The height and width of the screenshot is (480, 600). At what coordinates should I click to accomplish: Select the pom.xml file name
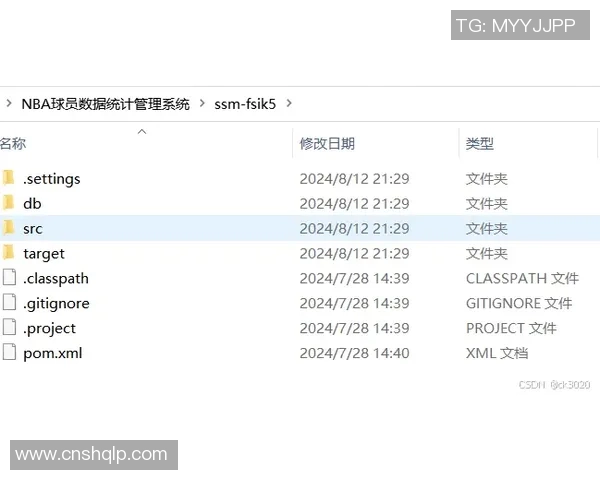(53, 353)
